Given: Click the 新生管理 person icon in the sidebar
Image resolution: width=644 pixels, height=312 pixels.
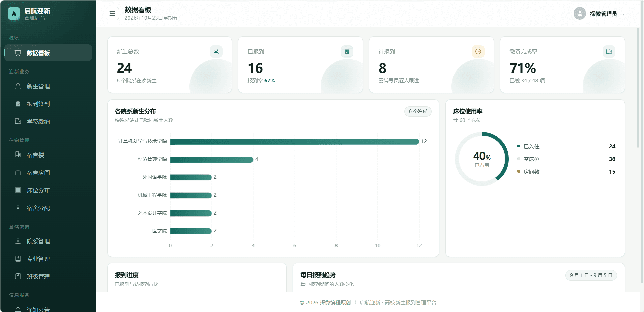Looking at the screenshot, I should point(18,86).
